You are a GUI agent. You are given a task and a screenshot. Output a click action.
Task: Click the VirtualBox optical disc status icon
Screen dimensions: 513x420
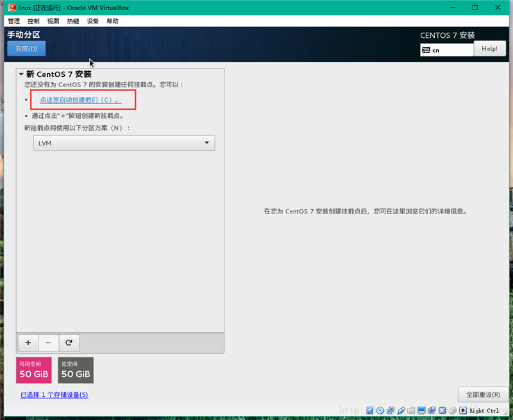coord(380,410)
